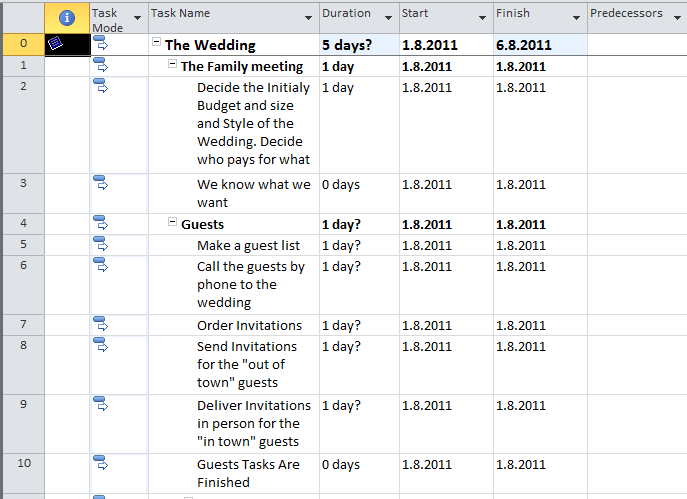
Task: Click task mode icon for We know what we want
Action: (100, 183)
